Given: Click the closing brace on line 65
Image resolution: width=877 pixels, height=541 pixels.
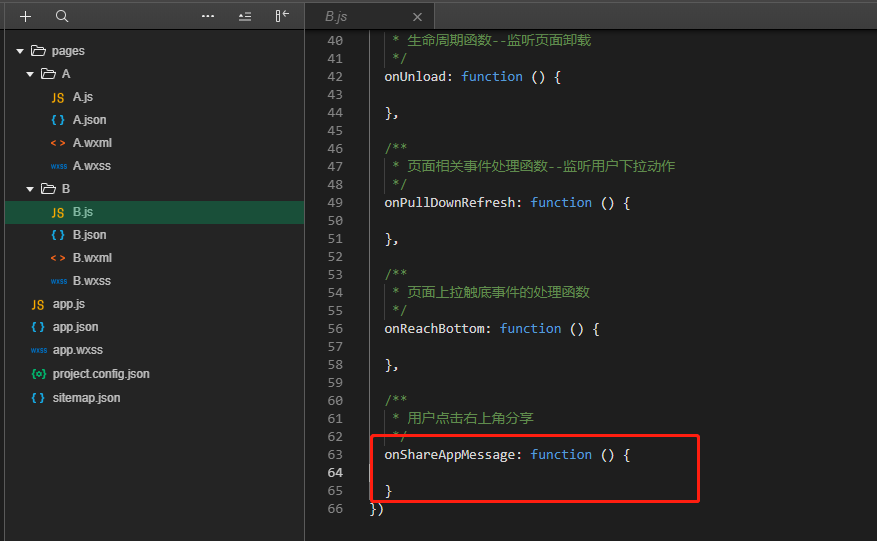Looking at the screenshot, I should (x=388, y=491).
